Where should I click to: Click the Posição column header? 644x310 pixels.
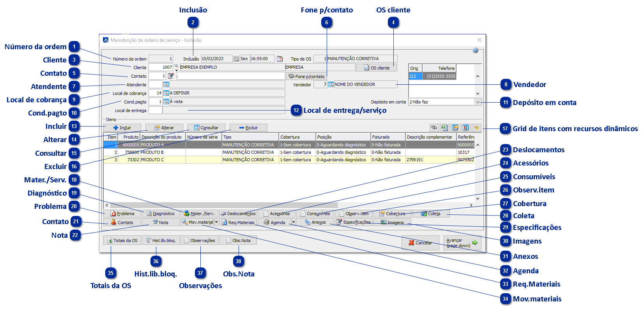click(x=343, y=137)
